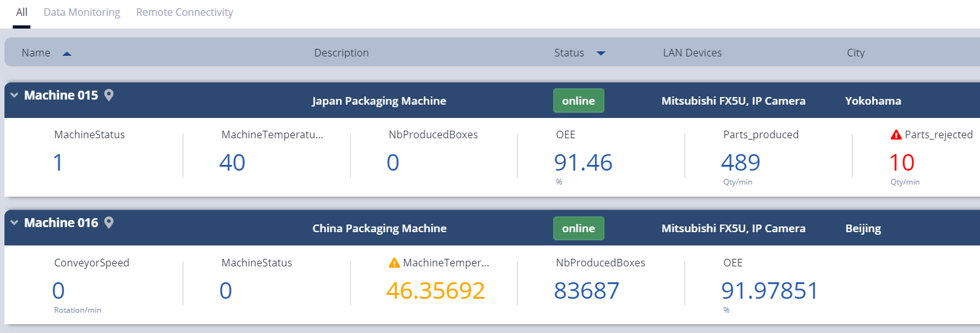Click the online status badge for Machine 015

578,101
